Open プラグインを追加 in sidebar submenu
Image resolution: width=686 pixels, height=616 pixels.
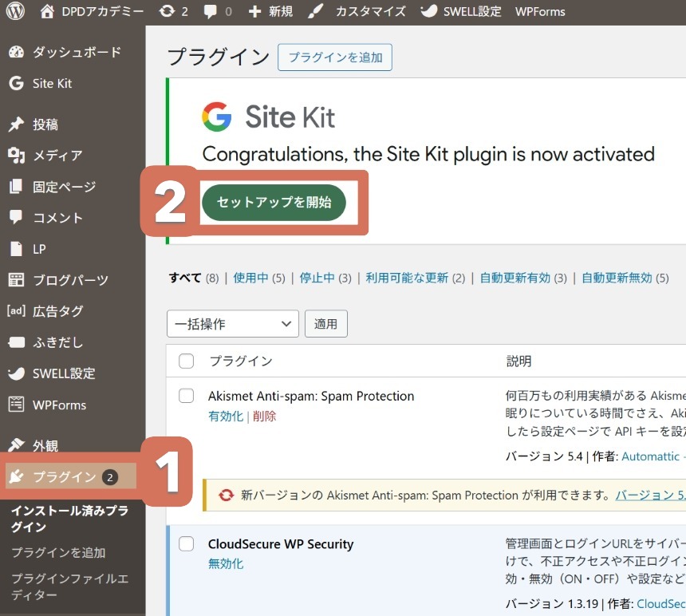58,552
